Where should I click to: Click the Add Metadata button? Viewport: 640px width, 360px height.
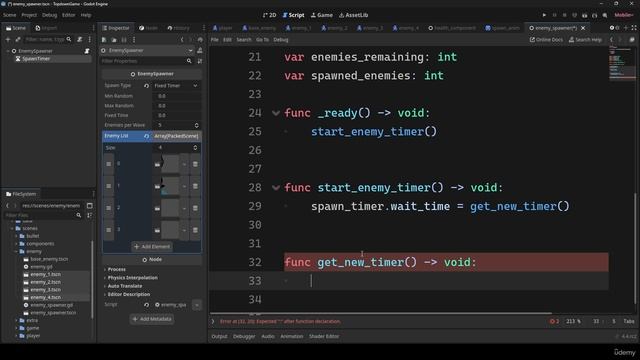point(152,319)
